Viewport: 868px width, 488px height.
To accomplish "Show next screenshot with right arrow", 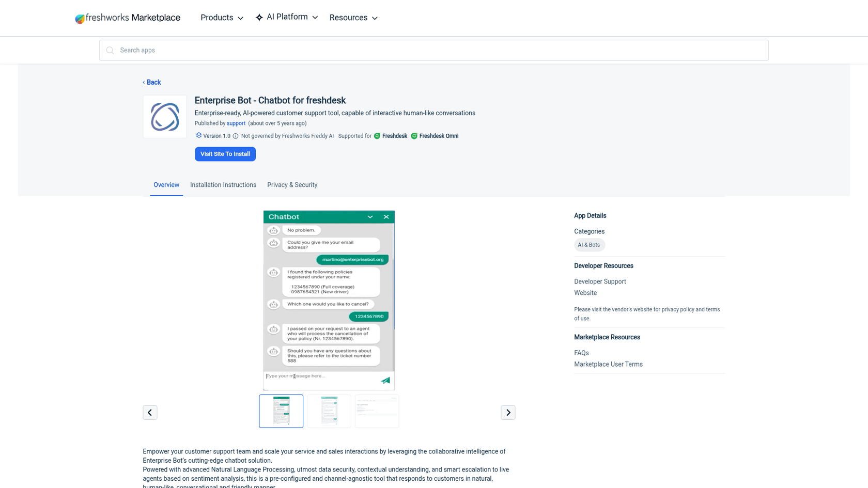I will tap(508, 413).
